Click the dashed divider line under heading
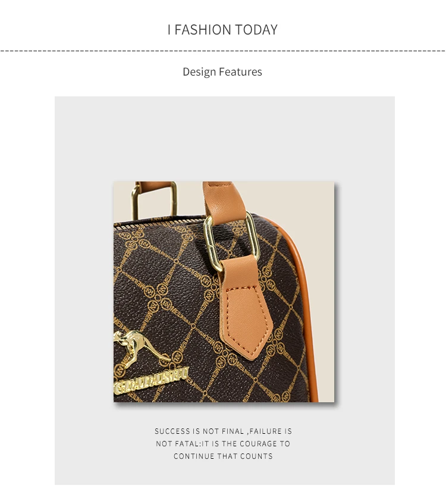The width and height of the screenshot is (446, 504). 223,51
